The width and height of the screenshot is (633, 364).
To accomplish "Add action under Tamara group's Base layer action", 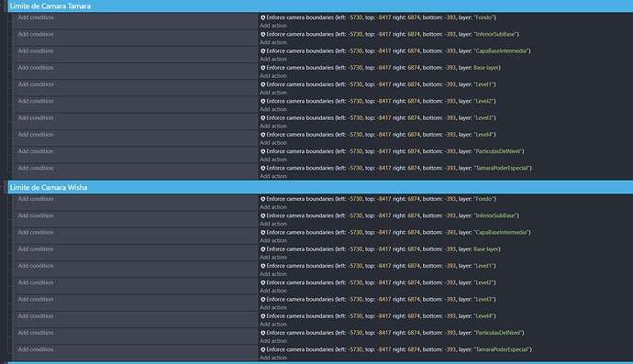I will 273,76.
